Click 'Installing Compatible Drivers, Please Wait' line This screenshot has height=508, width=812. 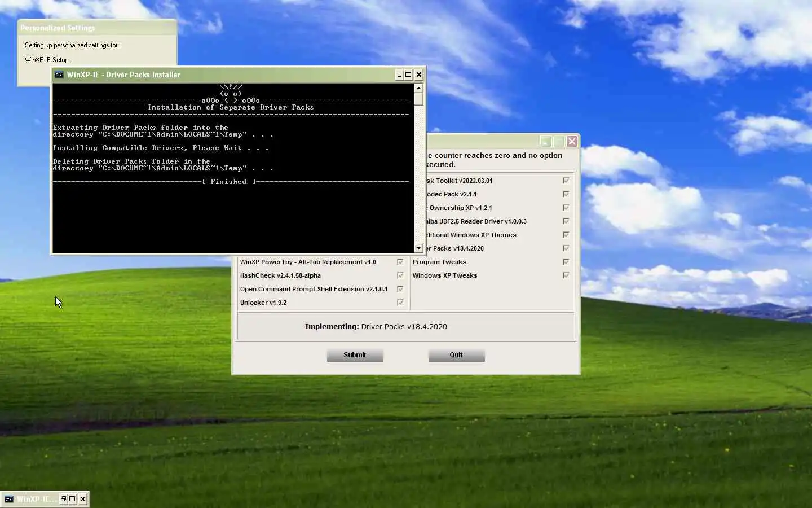(x=161, y=148)
